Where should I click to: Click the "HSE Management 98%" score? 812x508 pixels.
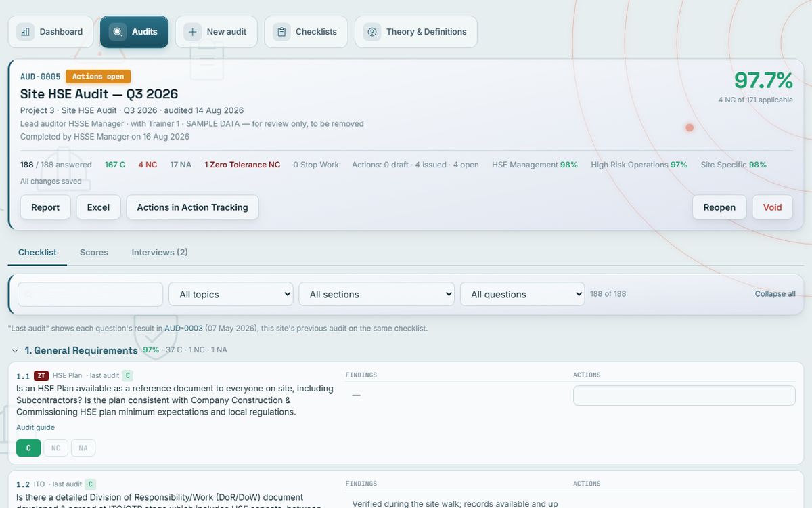pos(535,165)
